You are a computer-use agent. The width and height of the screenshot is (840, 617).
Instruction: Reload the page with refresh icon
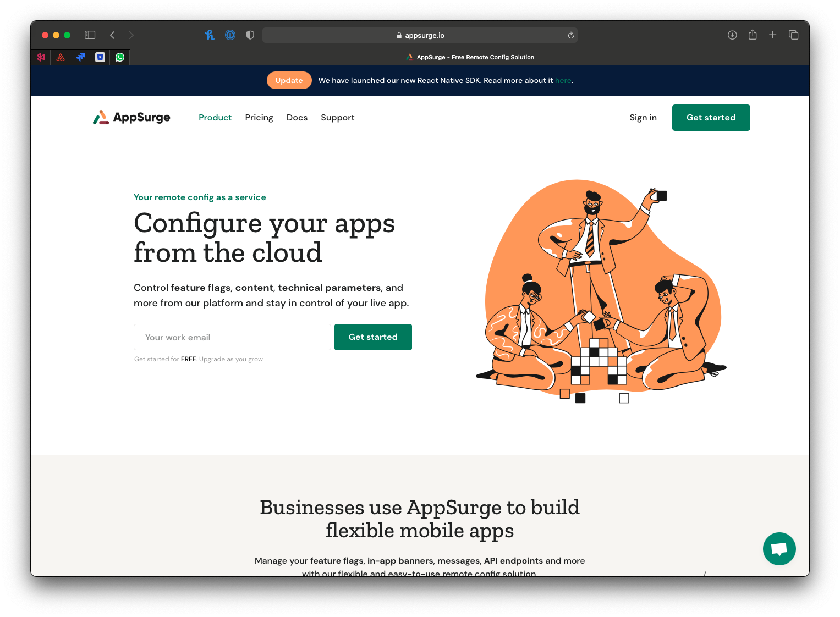(x=571, y=35)
